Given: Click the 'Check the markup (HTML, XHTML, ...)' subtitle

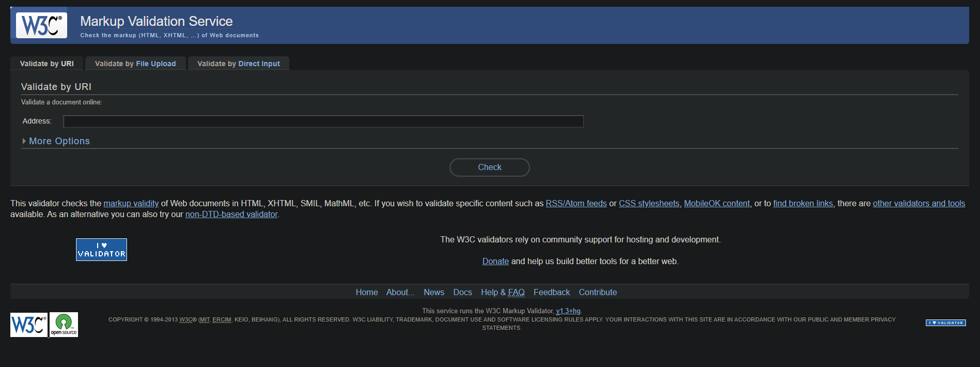Looking at the screenshot, I should [x=169, y=36].
